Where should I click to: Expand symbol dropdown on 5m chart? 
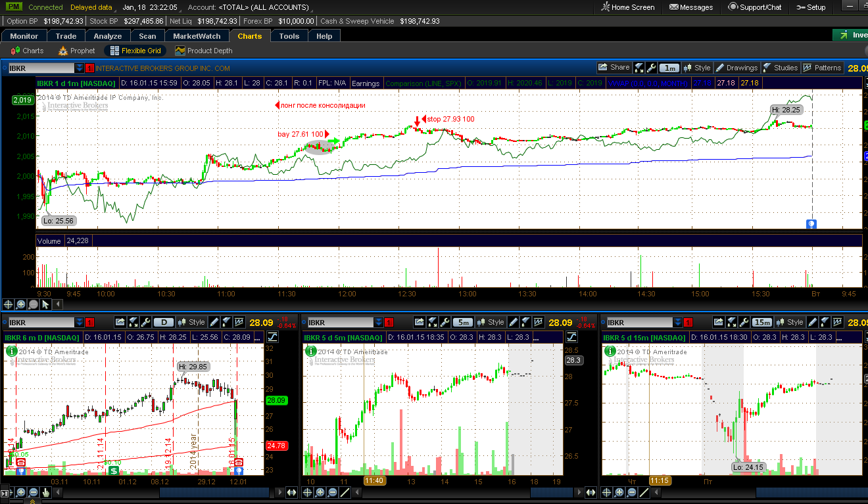tap(379, 323)
